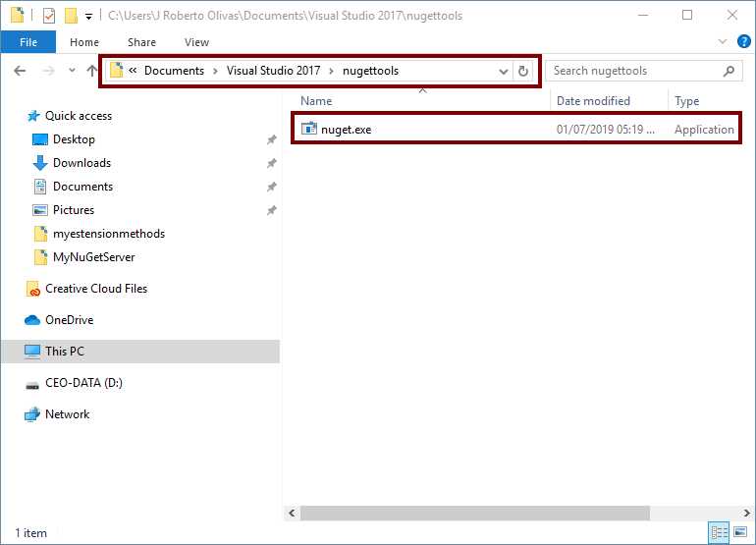Click the horizontal scrollbar thumb
This screenshot has width=756, height=545.
click(x=475, y=514)
